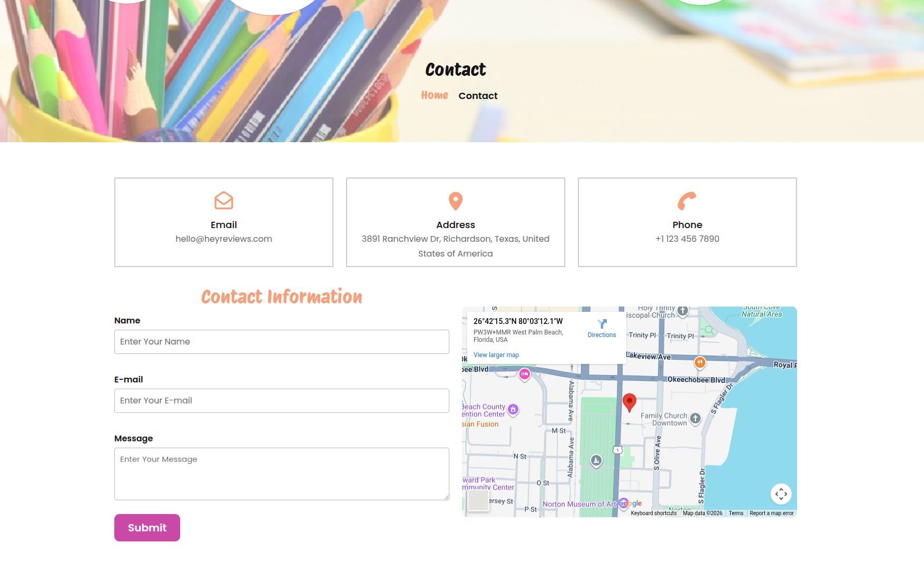
Task: Click the Family Church Downtown marker icon
Action: pyautogui.click(x=695, y=418)
